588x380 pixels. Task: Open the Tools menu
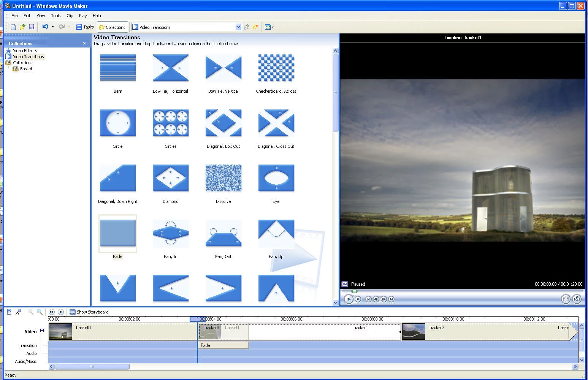coord(55,16)
